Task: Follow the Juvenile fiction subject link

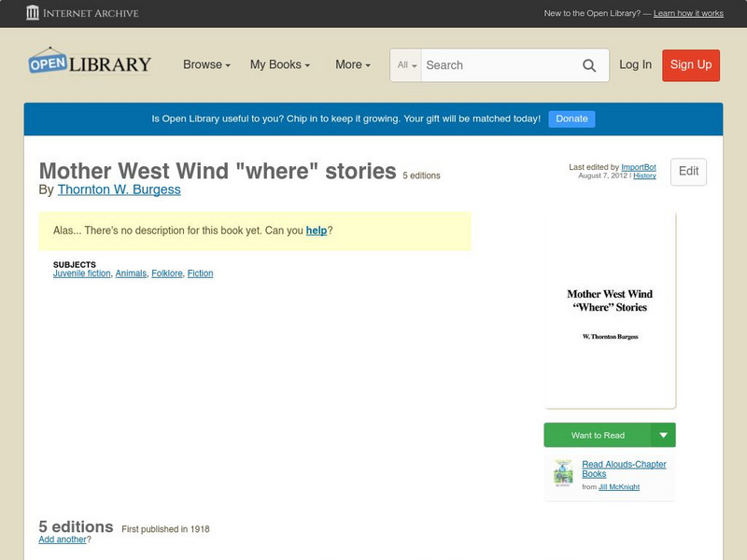Action: click(x=82, y=273)
